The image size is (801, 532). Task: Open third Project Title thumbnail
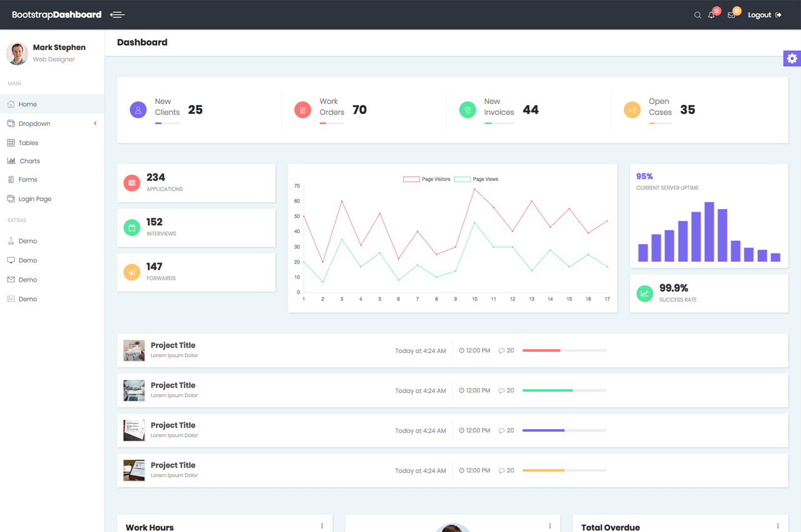point(134,431)
